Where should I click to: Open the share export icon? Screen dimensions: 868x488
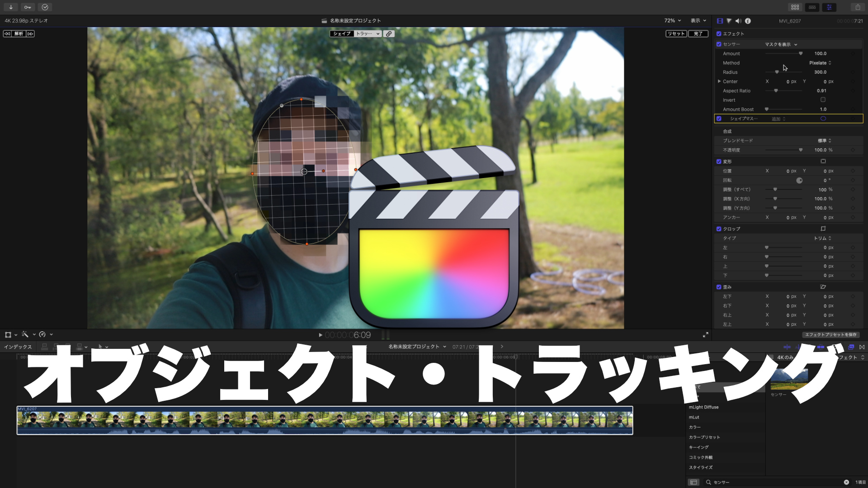point(858,7)
